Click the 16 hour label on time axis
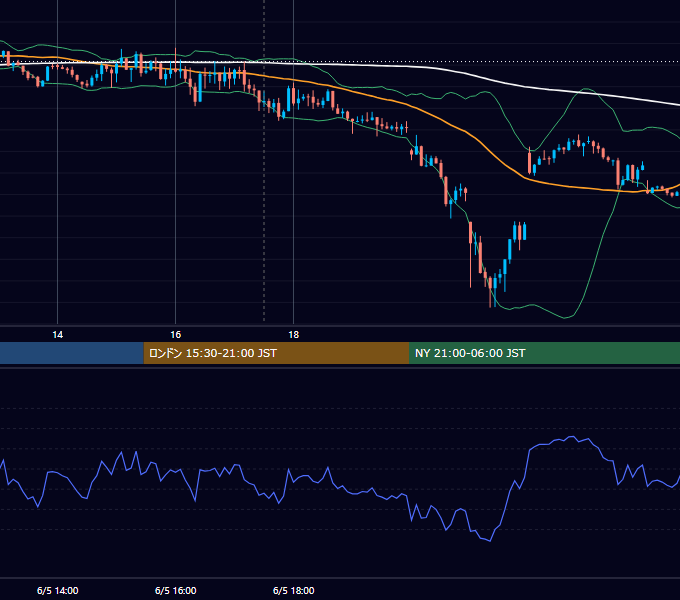This screenshot has height=600, width=680. tap(175, 335)
